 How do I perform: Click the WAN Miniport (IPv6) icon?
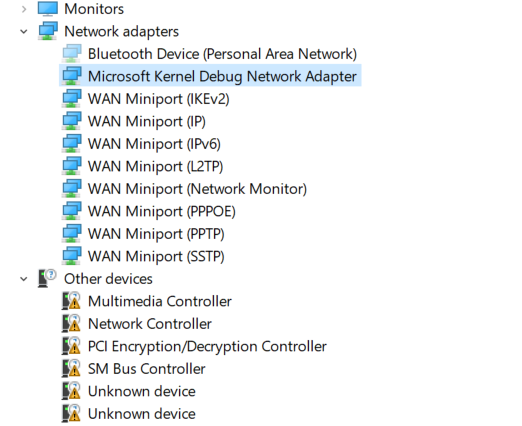(72, 143)
